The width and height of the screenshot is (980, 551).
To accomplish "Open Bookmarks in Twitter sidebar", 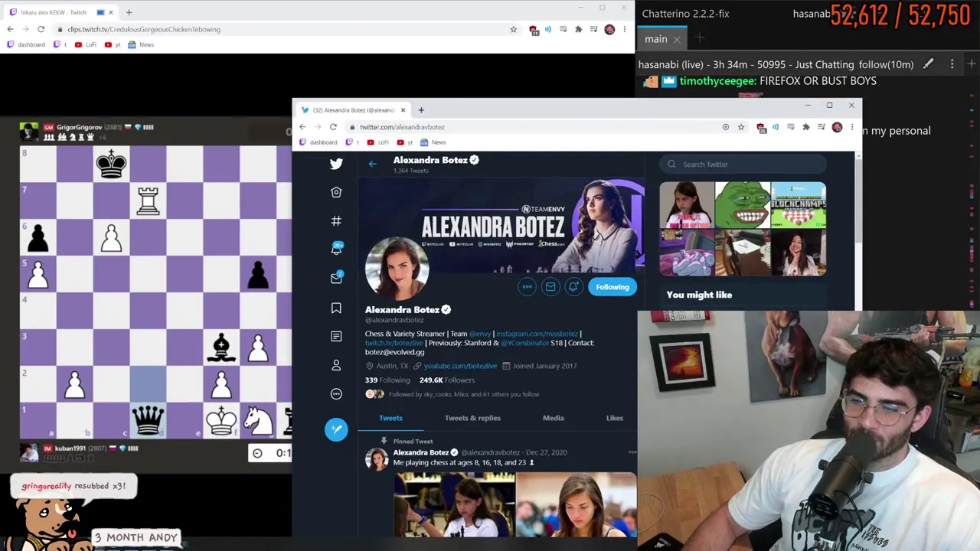I will point(336,308).
